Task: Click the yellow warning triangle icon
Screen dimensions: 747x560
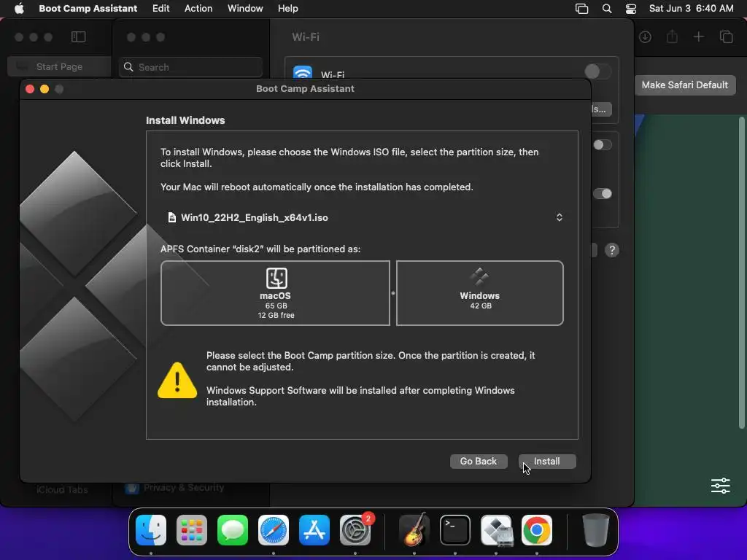Action: (x=177, y=380)
